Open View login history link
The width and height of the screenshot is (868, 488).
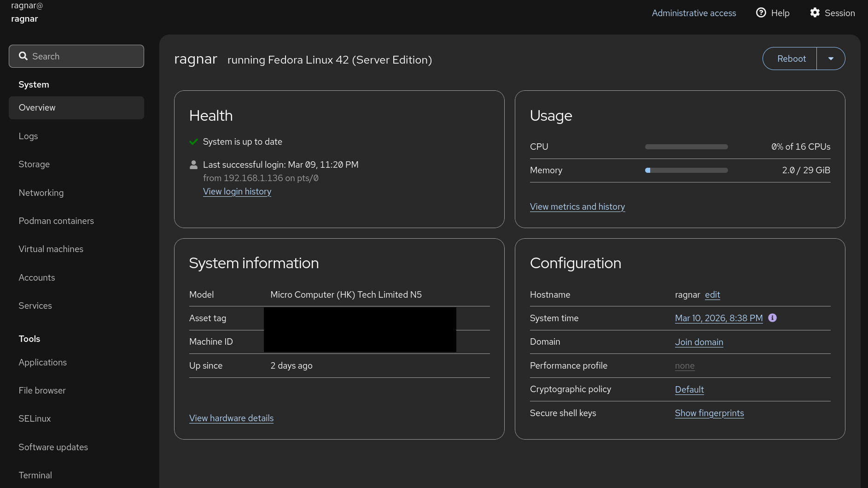coord(237,192)
